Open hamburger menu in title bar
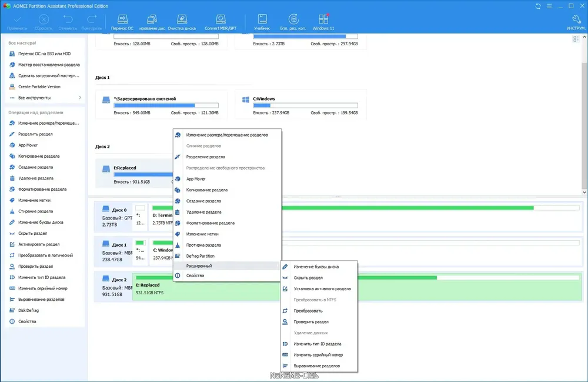 pyautogui.click(x=549, y=6)
